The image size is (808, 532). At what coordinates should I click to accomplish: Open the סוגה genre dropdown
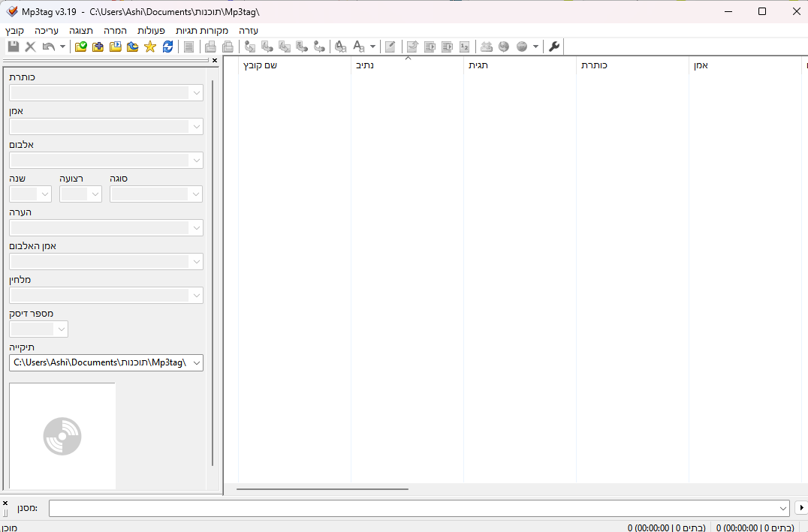coord(196,194)
